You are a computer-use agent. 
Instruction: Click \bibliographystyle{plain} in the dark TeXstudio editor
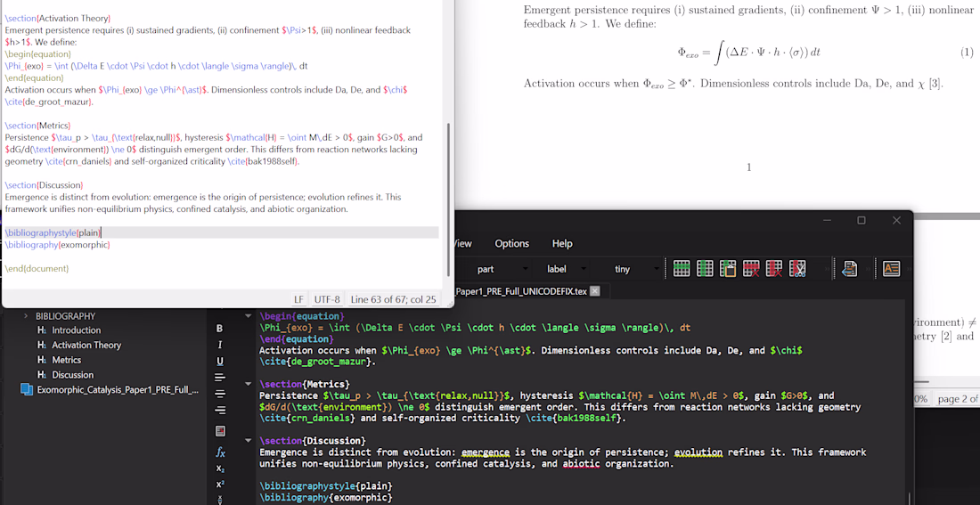pyautogui.click(x=325, y=485)
